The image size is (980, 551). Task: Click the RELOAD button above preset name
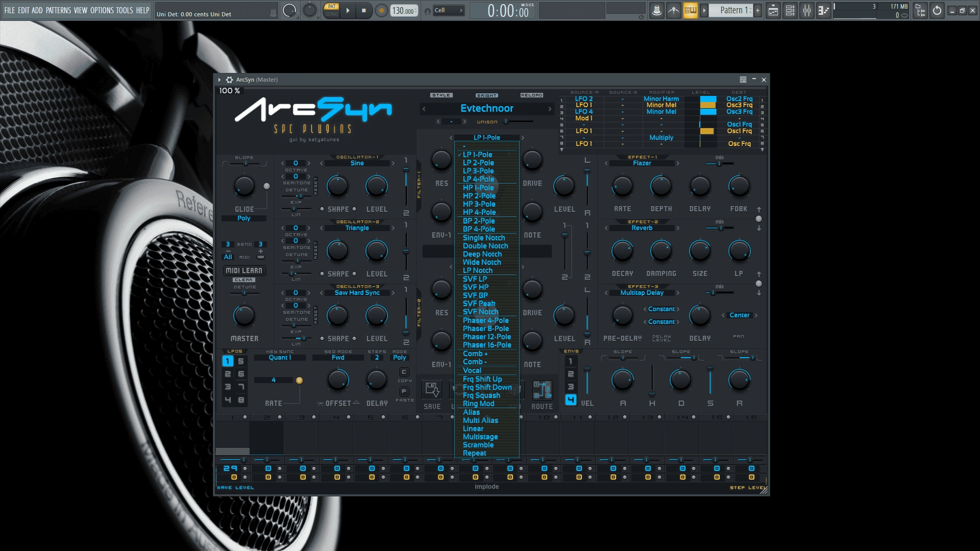click(532, 95)
